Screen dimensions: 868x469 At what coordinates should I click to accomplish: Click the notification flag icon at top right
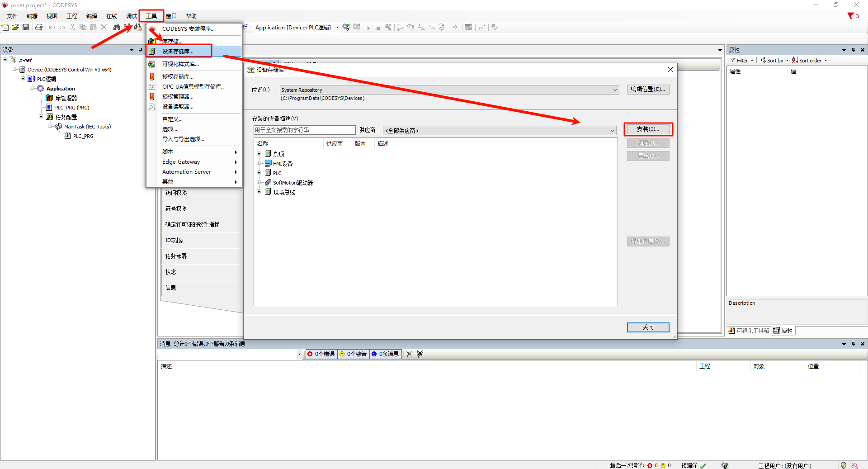pos(851,16)
